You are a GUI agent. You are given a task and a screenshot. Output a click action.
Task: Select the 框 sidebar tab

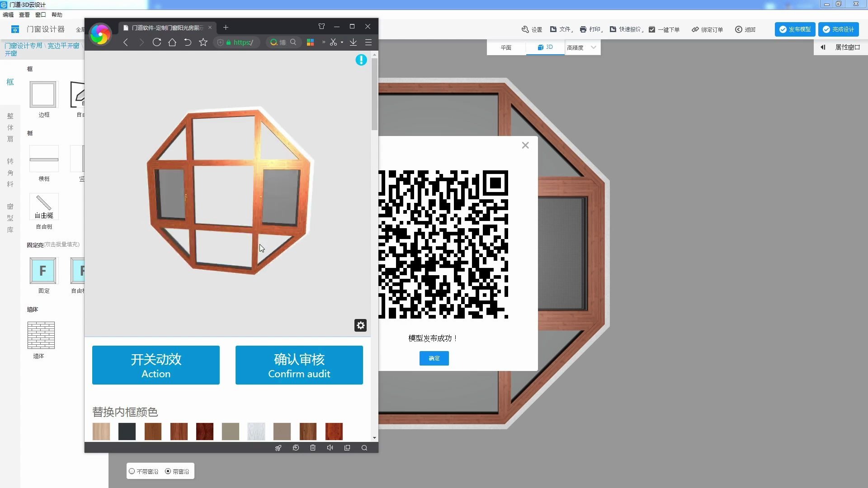tap(10, 82)
